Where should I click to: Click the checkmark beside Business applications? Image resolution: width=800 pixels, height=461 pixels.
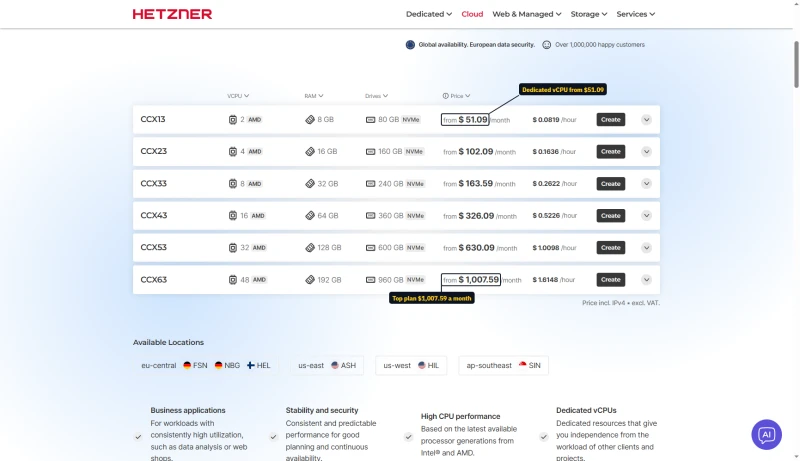[x=138, y=437]
